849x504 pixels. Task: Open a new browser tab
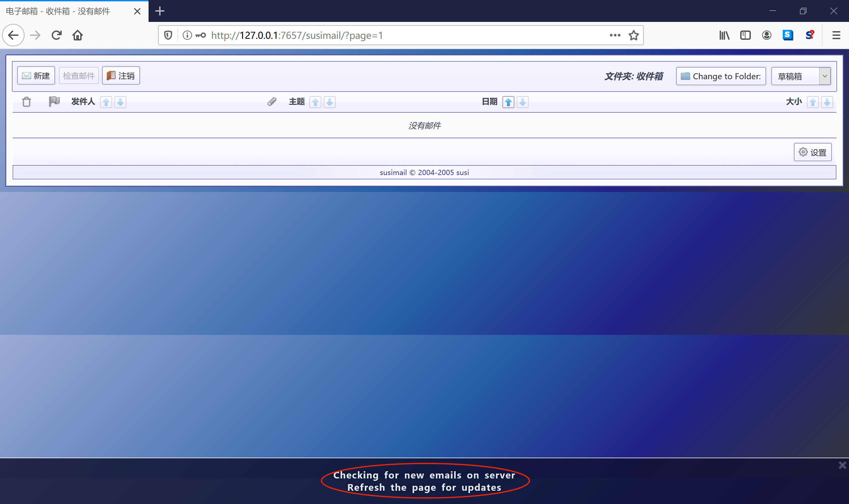coord(160,11)
